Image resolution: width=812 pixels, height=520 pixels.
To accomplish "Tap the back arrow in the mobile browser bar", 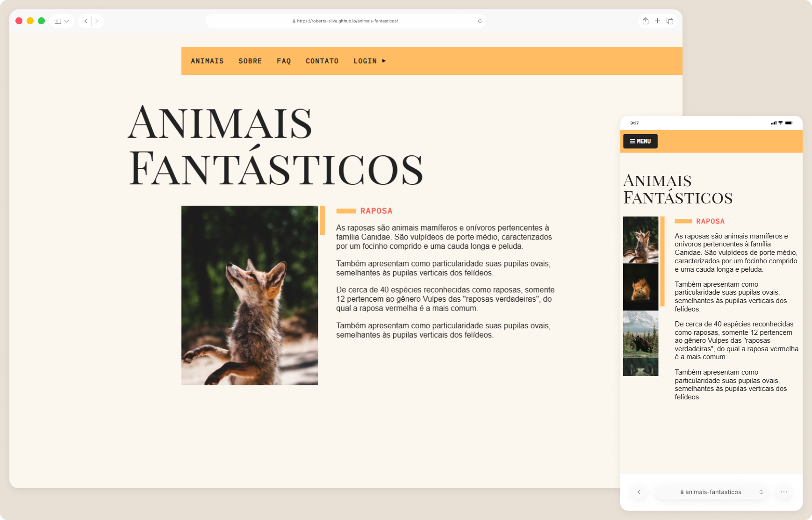I will (x=639, y=492).
